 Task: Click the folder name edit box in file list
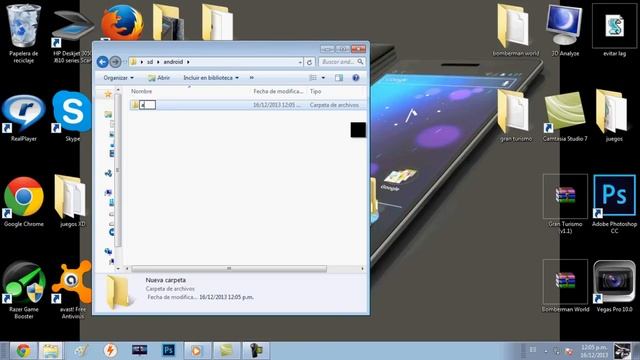tap(147, 105)
